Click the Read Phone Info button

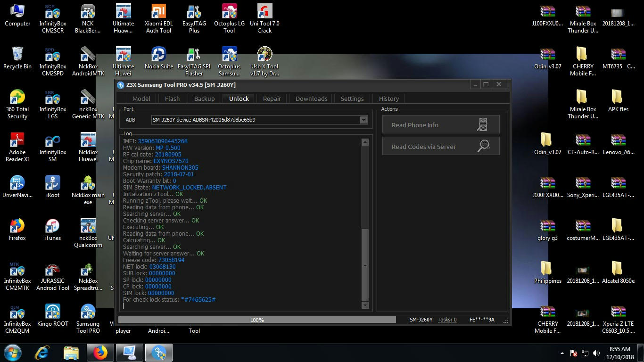click(440, 125)
